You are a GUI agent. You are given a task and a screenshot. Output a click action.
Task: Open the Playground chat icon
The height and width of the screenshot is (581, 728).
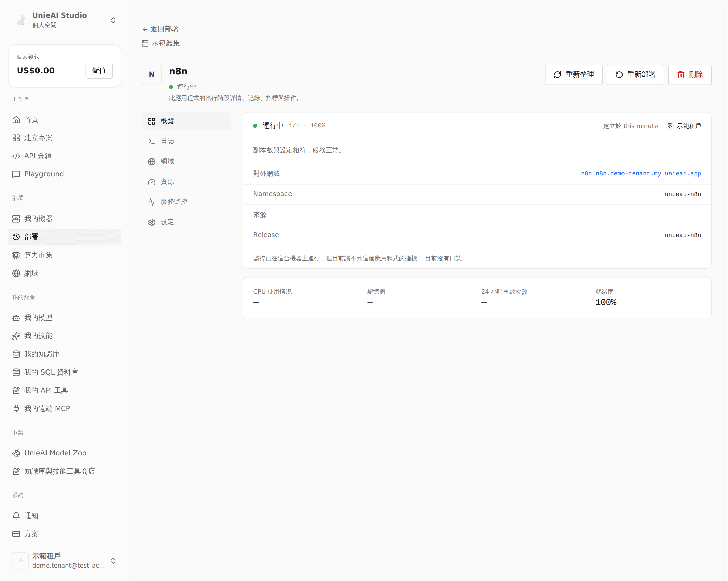point(16,174)
